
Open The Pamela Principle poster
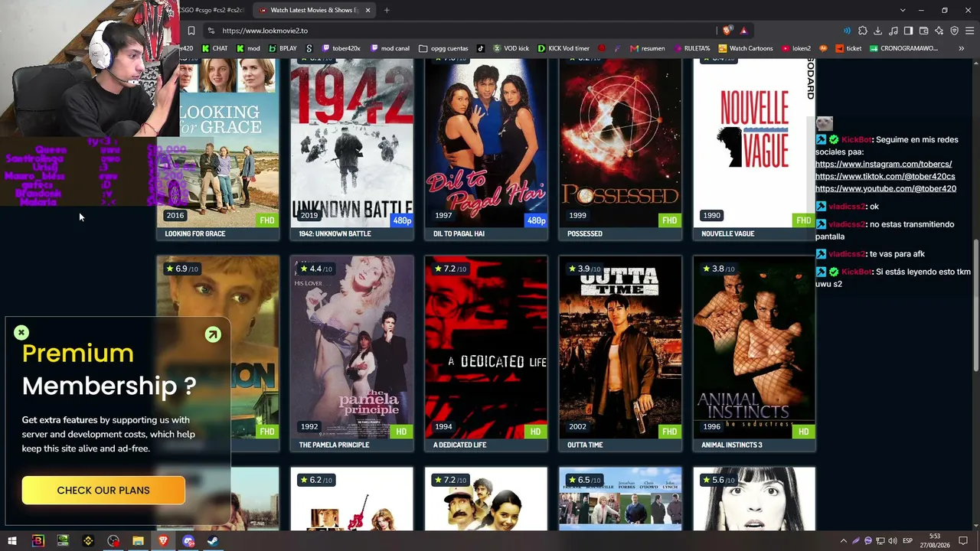(351, 347)
